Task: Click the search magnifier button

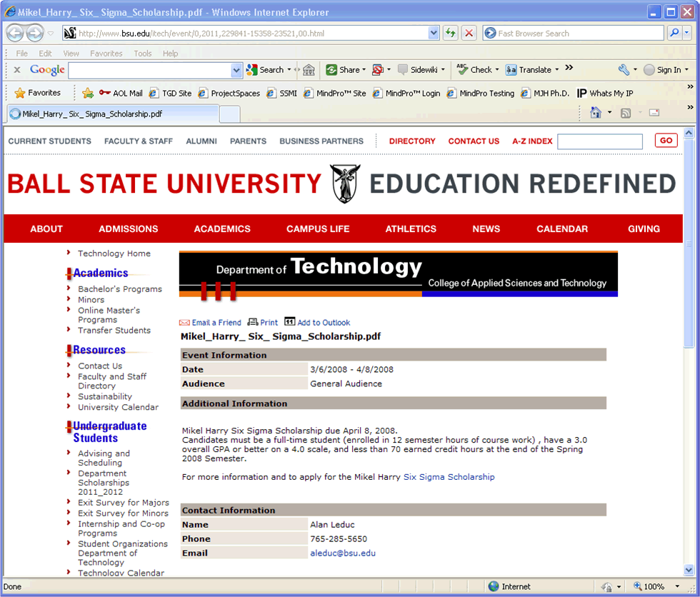Action: [674, 33]
